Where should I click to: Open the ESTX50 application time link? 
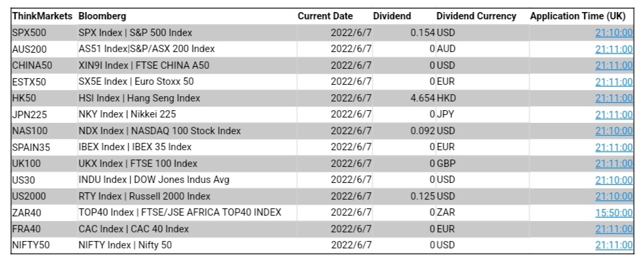(614, 81)
